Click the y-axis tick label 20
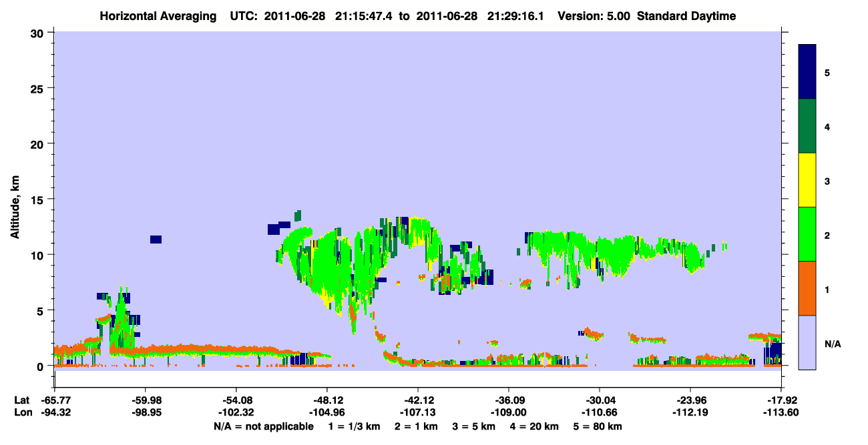 [x=39, y=143]
